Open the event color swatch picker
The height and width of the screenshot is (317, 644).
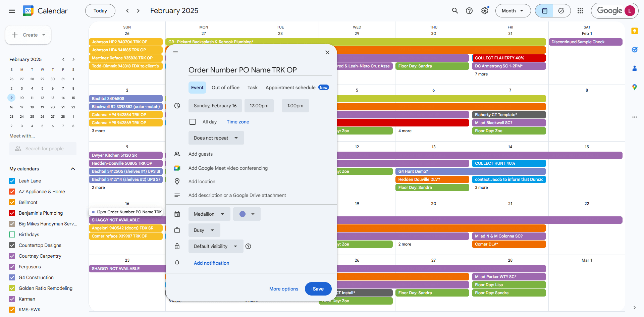[247, 214]
